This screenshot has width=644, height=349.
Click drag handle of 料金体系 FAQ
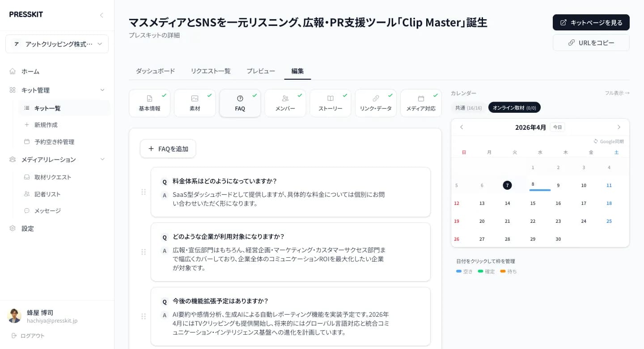(x=144, y=192)
